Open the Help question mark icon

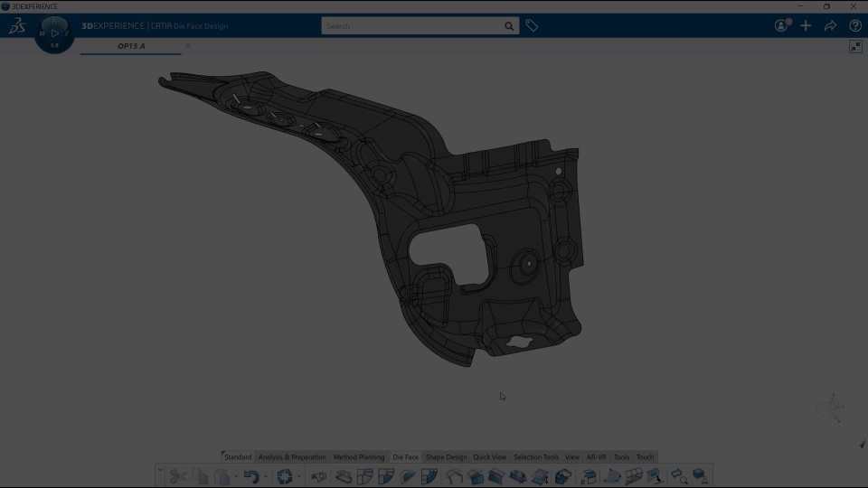(x=854, y=25)
